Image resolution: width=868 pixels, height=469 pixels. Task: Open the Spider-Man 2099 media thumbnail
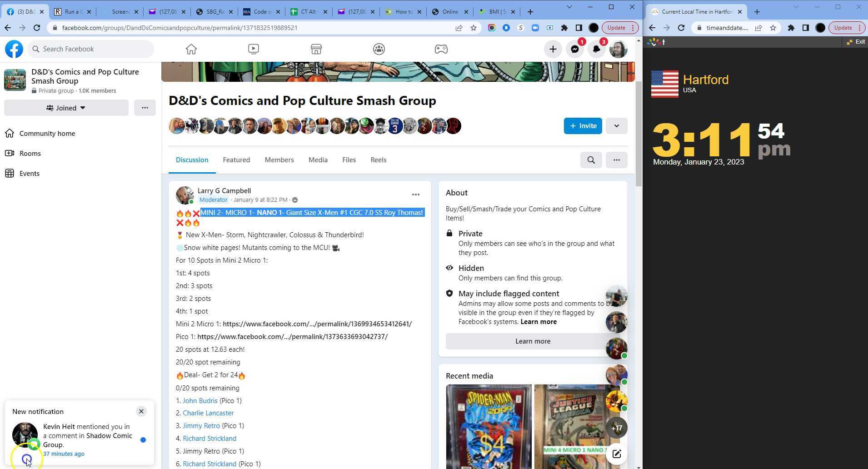tap(489, 426)
